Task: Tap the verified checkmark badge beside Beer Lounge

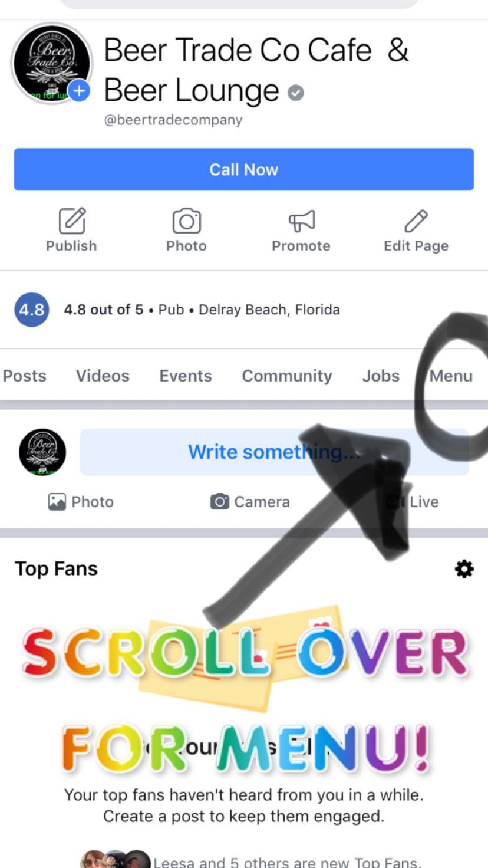Action: pyautogui.click(x=296, y=93)
